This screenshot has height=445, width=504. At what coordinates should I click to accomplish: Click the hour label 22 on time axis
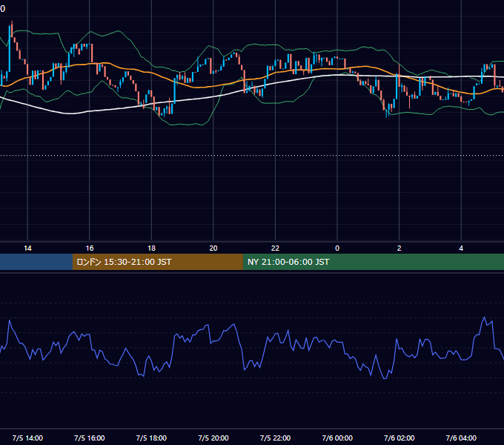[275, 248]
